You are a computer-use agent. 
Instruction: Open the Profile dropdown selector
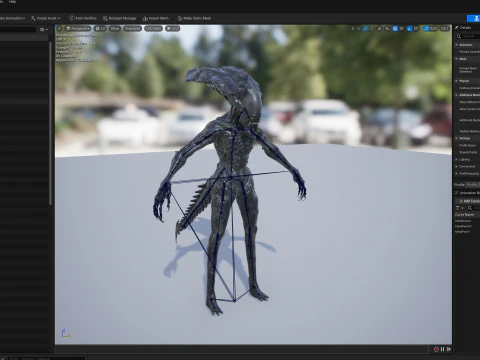click(473, 184)
